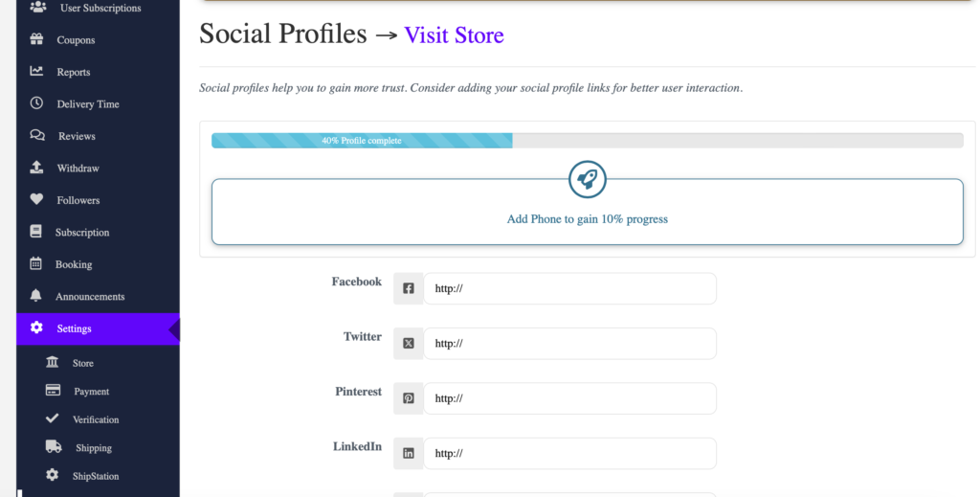Click the Pinterest icon beside the URL field

[408, 398]
